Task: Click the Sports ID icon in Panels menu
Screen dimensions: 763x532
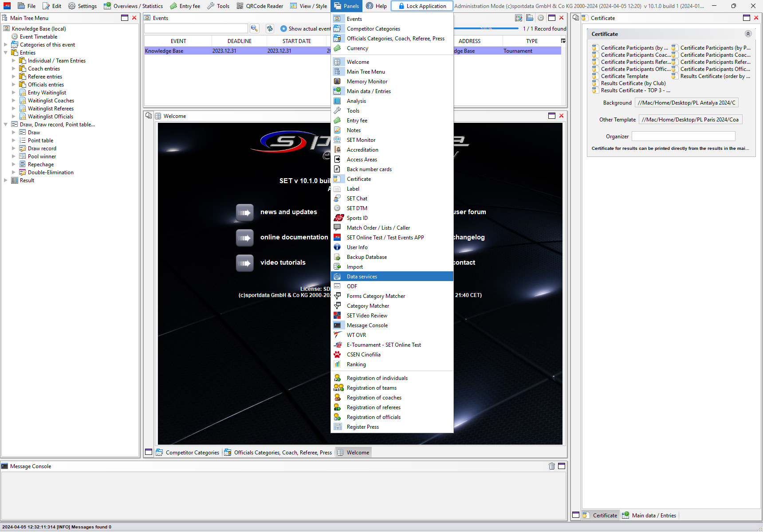Action: pyautogui.click(x=338, y=218)
